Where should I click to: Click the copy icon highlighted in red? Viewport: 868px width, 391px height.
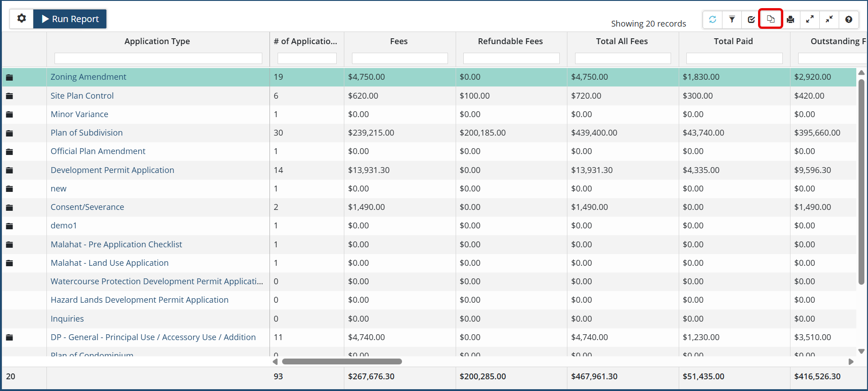(771, 19)
